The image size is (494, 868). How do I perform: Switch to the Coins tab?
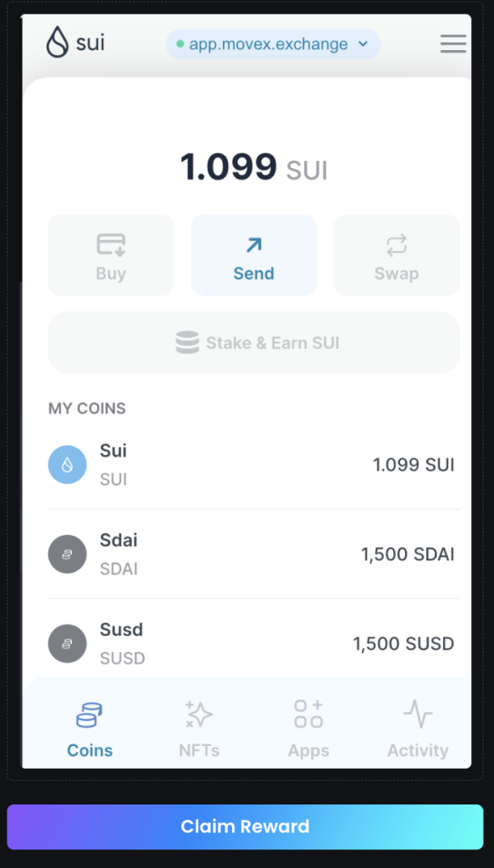pyautogui.click(x=90, y=730)
